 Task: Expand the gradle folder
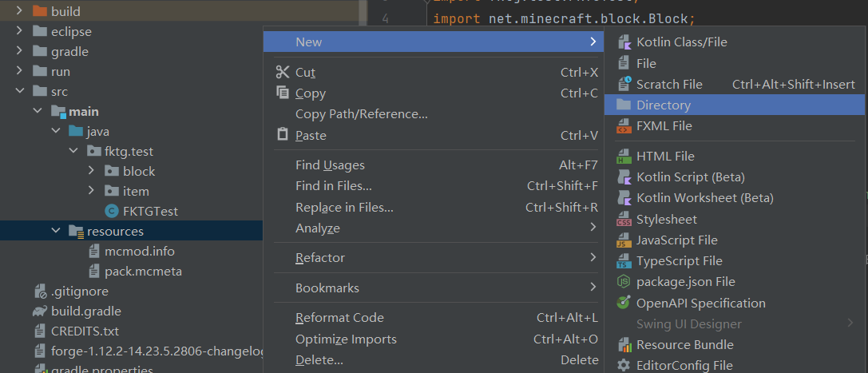19,52
